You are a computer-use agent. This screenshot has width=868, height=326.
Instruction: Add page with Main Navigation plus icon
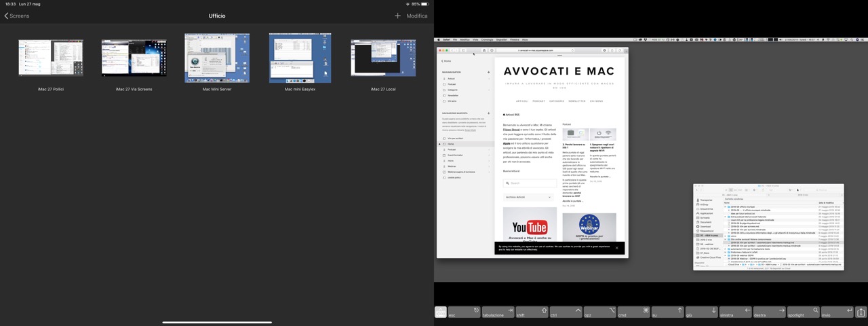pos(488,72)
